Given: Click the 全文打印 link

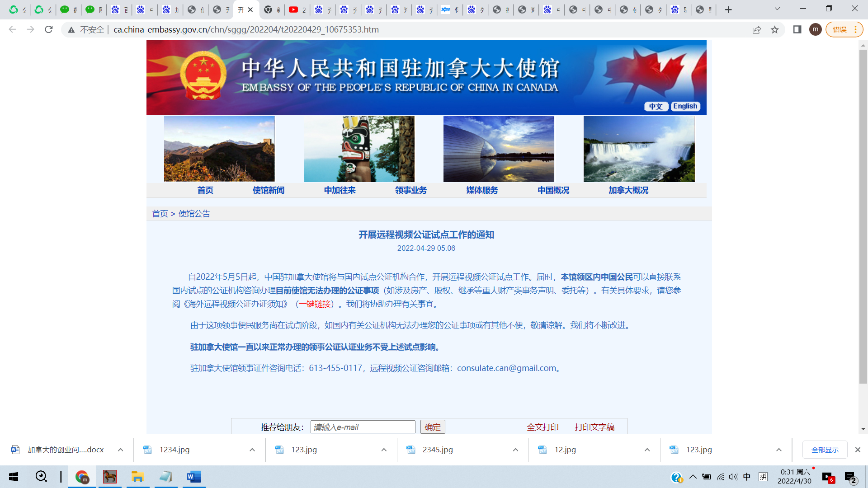Looking at the screenshot, I should click(542, 427).
